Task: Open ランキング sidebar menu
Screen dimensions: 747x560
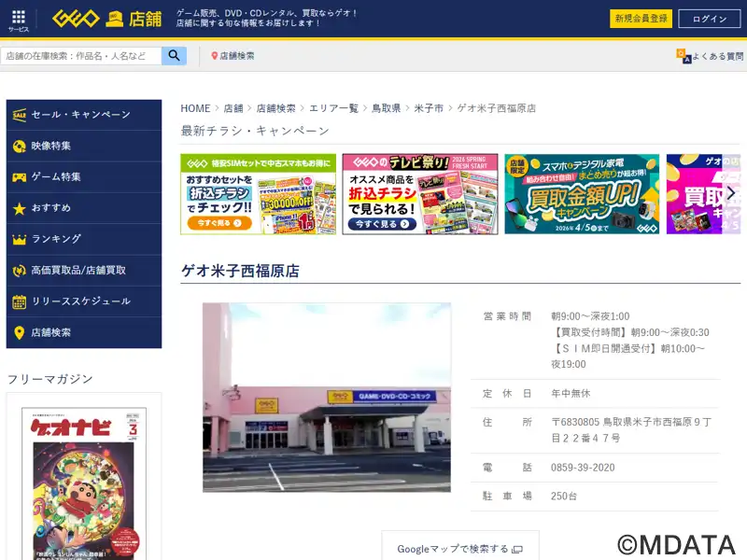Action: 84,239
